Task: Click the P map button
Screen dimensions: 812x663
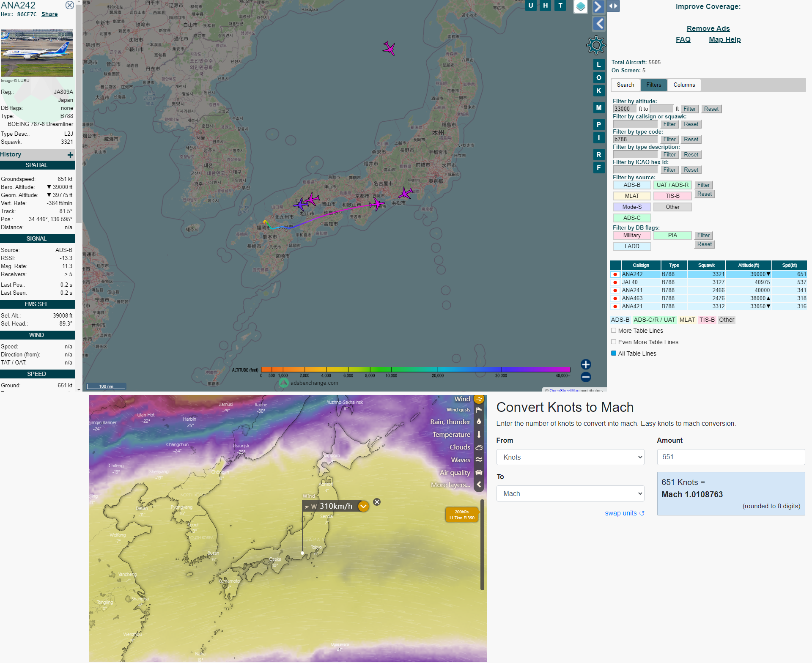Action: click(x=599, y=125)
